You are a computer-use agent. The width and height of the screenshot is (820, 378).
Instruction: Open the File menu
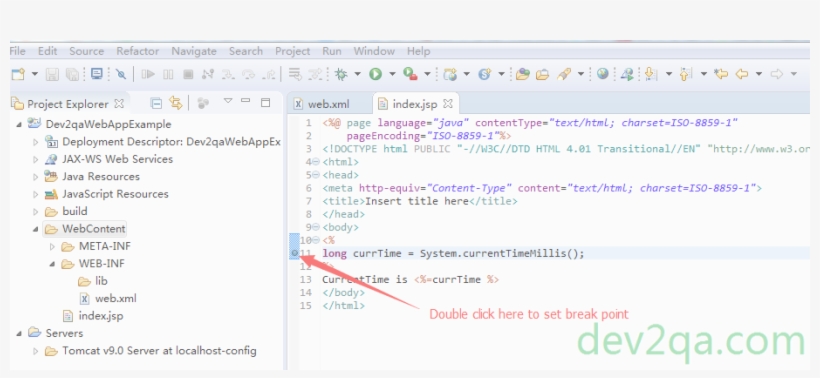tap(17, 51)
